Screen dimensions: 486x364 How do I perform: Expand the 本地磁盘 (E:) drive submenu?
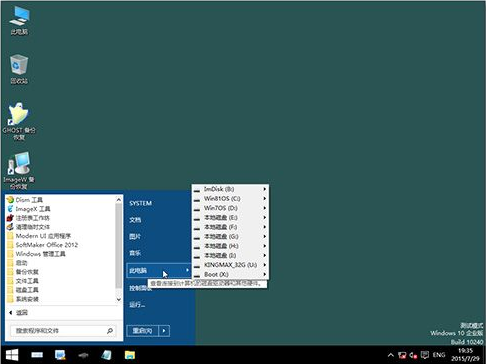pyautogui.click(x=230, y=217)
